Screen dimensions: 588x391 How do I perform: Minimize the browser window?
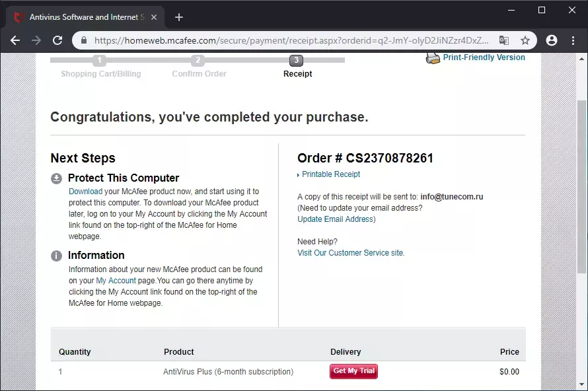[511, 10]
